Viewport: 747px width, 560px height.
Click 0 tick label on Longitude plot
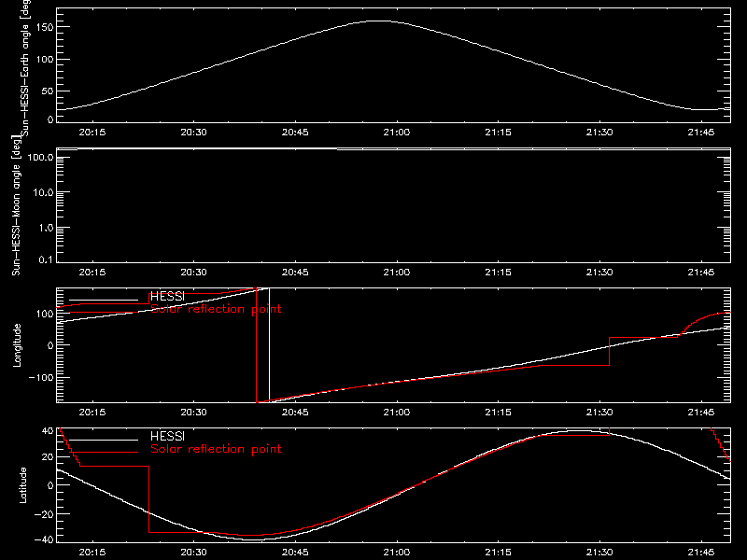pos(50,345)
